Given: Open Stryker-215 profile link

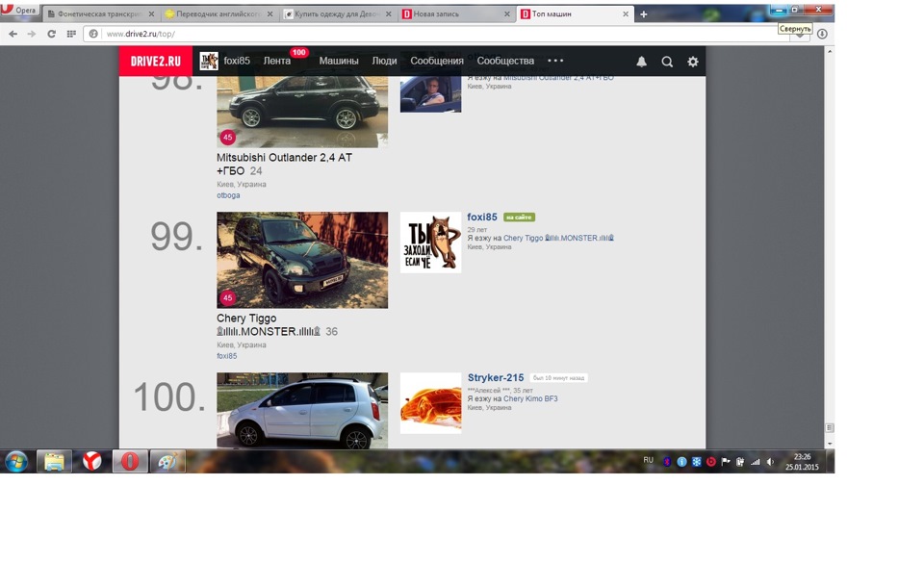Looking at the screenshot, I should pyautogui.click(x=496, y=378).
